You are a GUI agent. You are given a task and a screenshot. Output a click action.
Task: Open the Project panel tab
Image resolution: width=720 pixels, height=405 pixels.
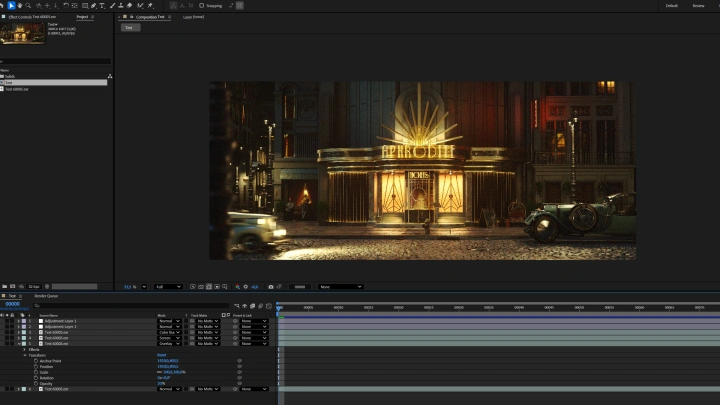pyautogui.click(x=82, y=17)
